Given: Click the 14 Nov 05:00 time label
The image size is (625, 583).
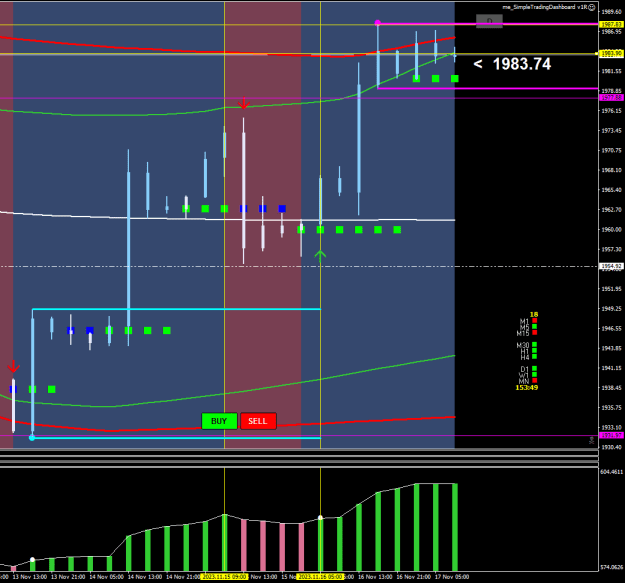Looking at the screenshot, I should (x=106, y=577).
